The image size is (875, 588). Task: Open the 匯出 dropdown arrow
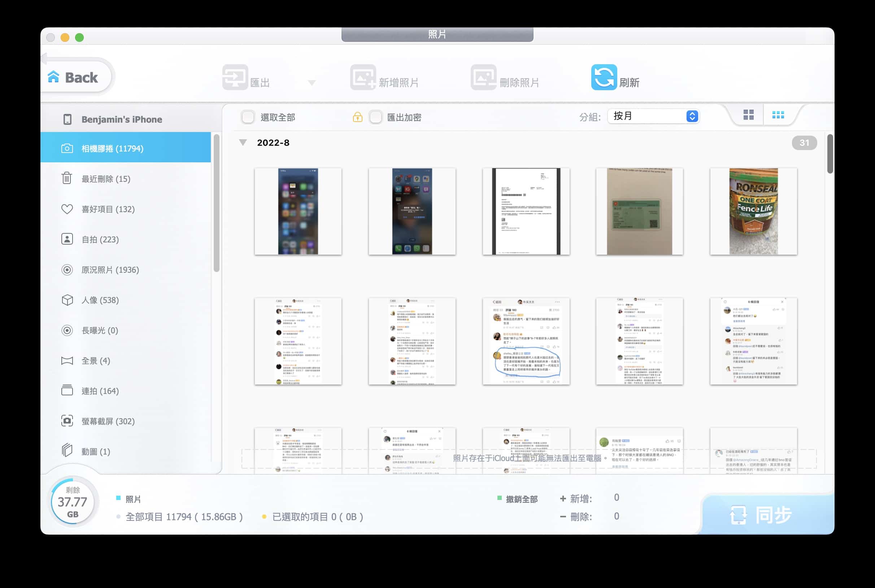coord(312,83)
